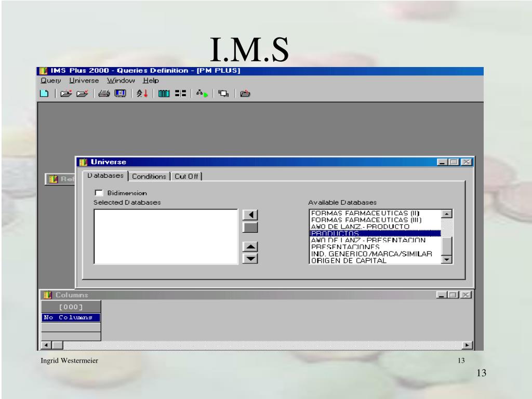Select FORMAS FARMACEUTICAS (III) in Available Databases

click(x=375, y=220)
